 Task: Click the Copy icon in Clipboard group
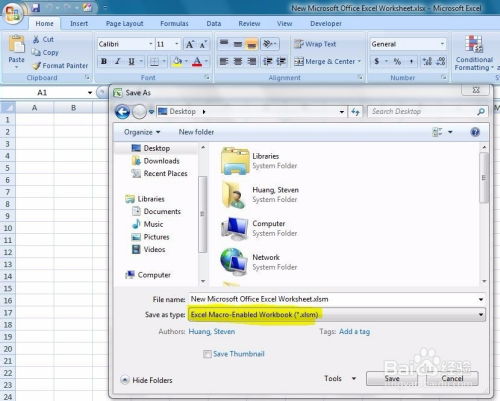[x=36, y=52]
